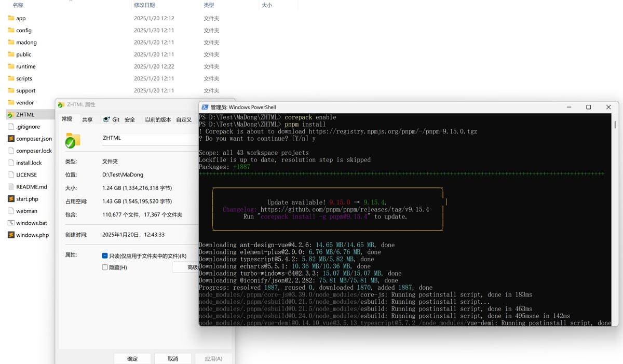
Task: Click the composer.lock file icon
Action: pos(11,151)
